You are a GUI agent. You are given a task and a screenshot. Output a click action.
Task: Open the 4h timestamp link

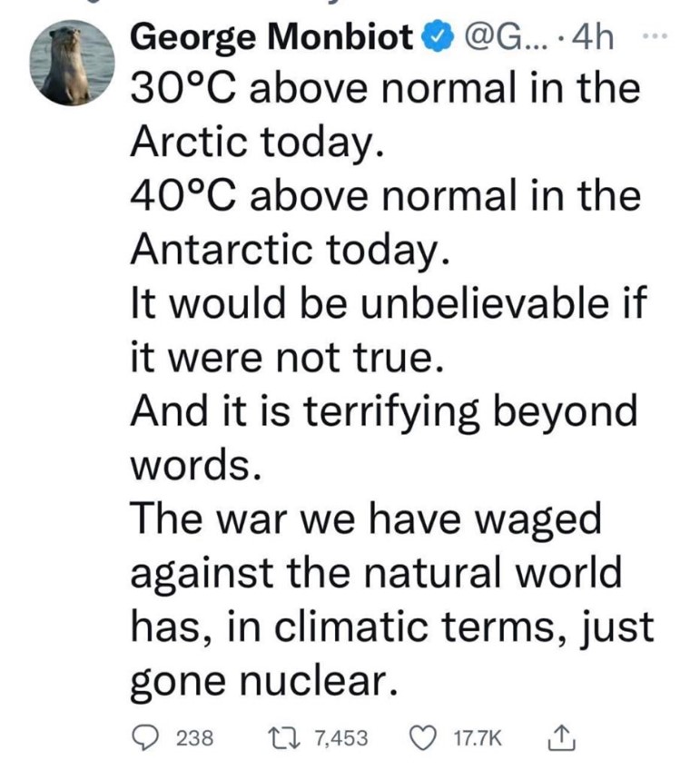(x=593, y=38)
